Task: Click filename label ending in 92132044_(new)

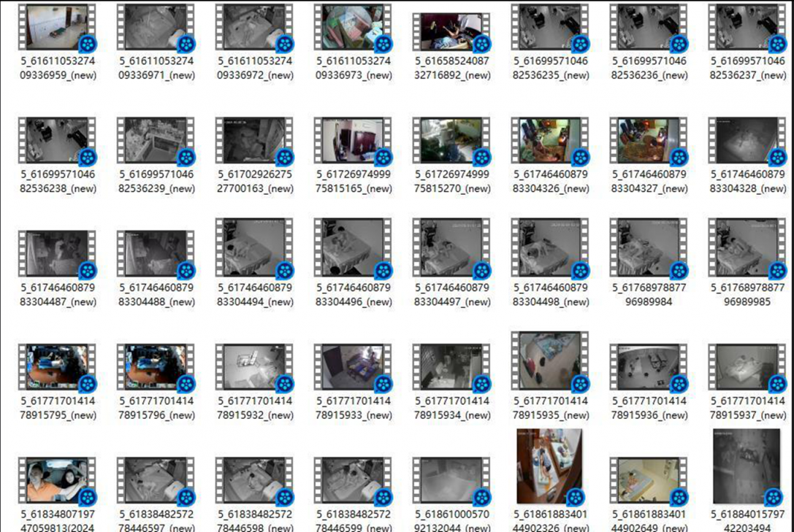Action: tap(451, 521)
